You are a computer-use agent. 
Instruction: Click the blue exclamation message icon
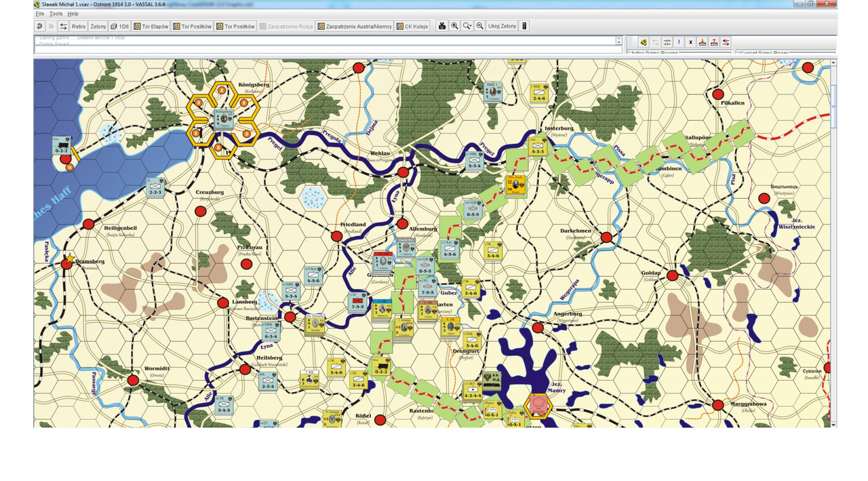point(679,42)
